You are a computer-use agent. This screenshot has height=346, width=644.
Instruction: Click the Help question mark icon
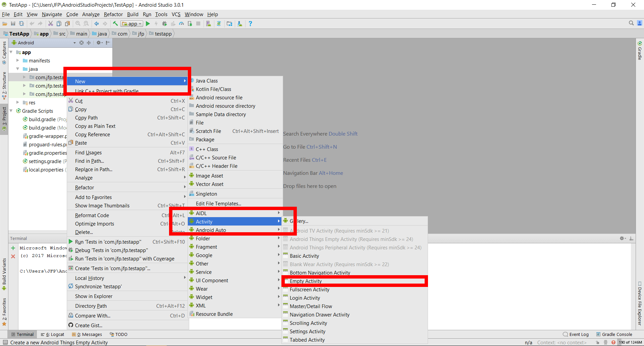[250, 23]
